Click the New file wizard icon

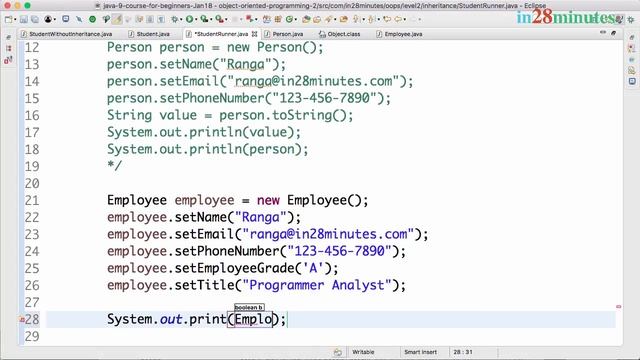(x=8, y=19)
